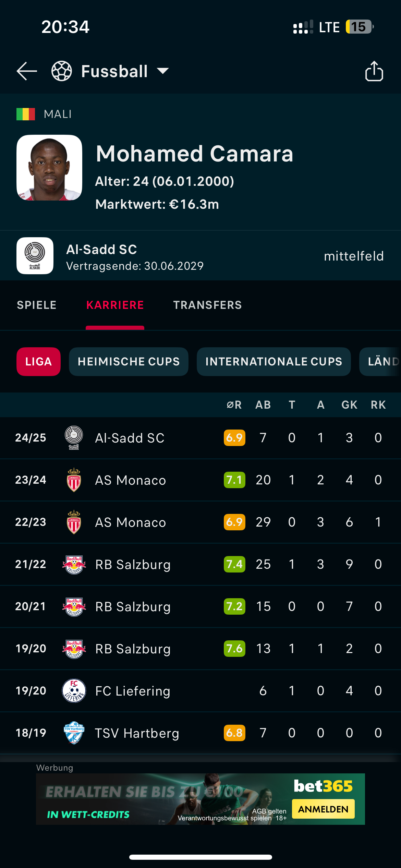Open the Fussball sport dropdown arrow
Image resolution: width=401 pixels, height=868 pixels.
[x=163, y=71]
